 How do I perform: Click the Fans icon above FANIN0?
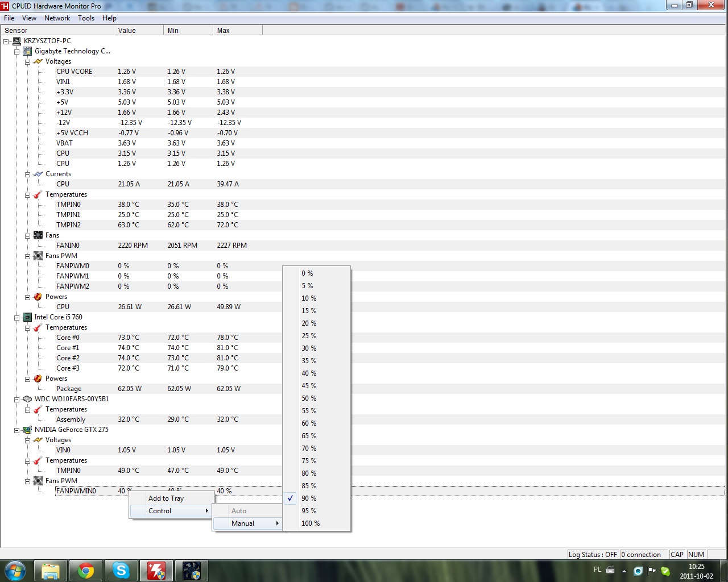tap(38, 235)
